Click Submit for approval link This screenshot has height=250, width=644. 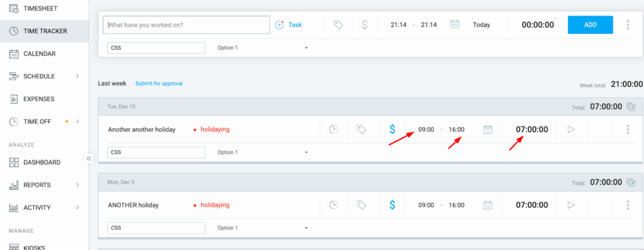[x=159, y=84]
